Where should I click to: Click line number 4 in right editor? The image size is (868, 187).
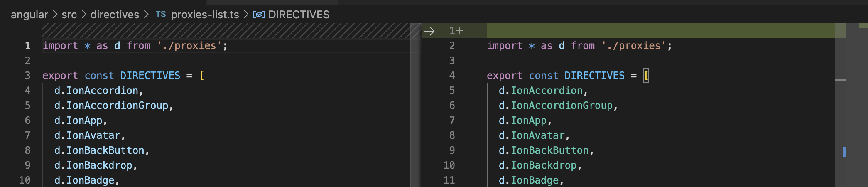point(452,76)
